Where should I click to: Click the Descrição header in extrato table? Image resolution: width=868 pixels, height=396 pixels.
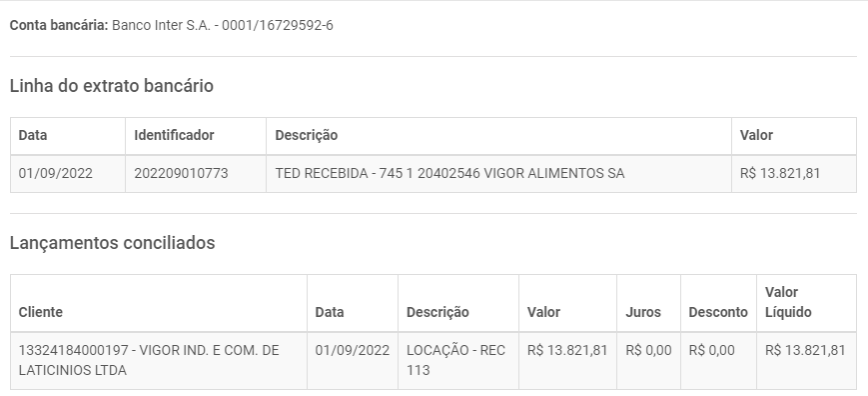[x=306, y=135]
